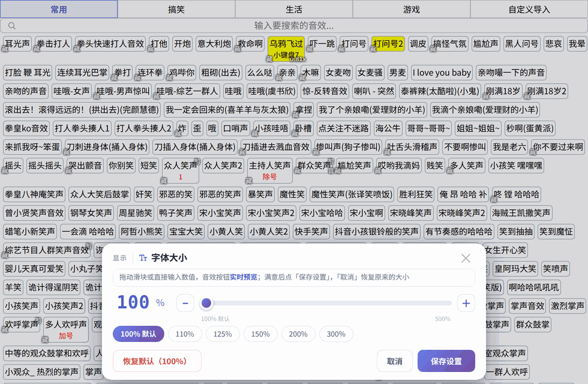Image resolution: width=588 pixels, height=384 pixels.
Task: Play the I love you baby sound
Action: 442,73
